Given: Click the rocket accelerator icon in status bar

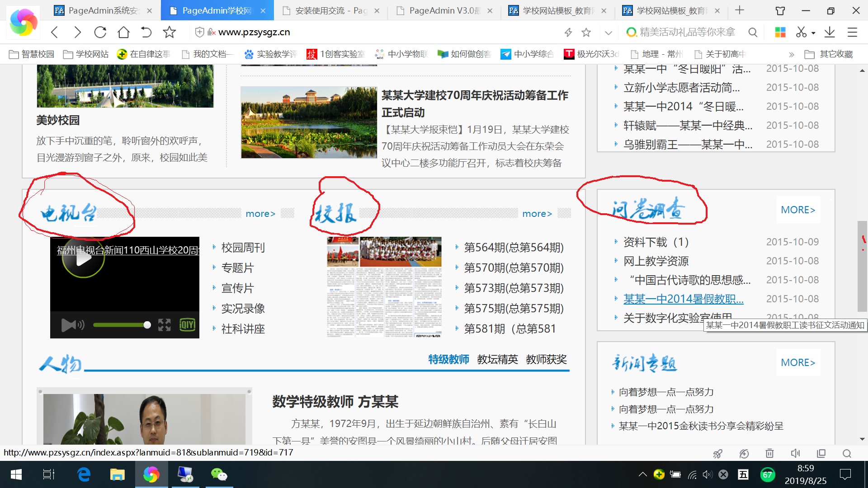Looking at the screenshot, I should [x=717, y=453].
